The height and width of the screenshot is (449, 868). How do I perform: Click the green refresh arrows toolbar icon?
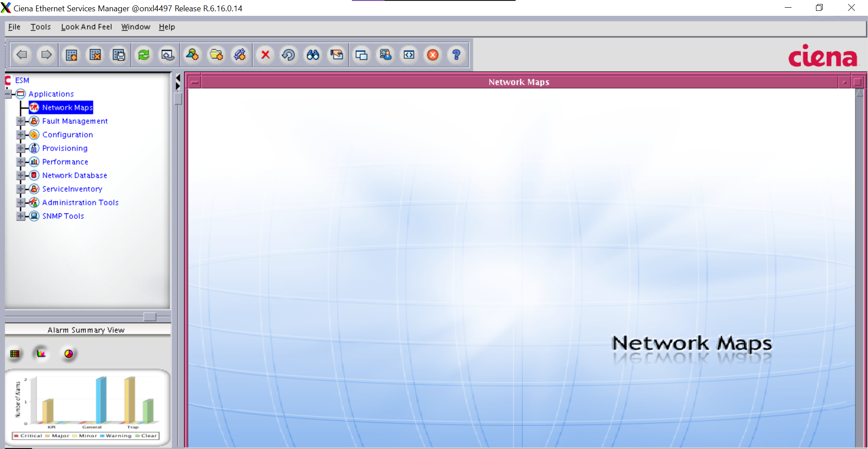pyautogui.click(x=144, y=55)
